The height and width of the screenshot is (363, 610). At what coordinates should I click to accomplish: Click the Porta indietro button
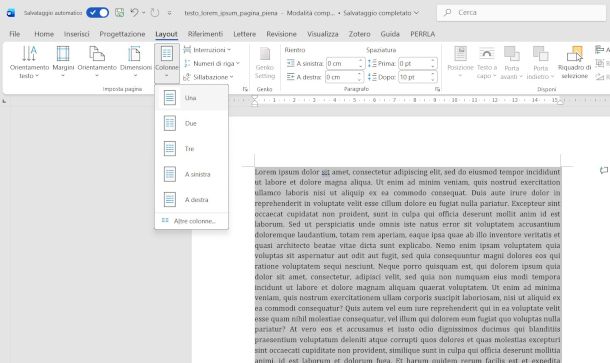pos(540,62)
